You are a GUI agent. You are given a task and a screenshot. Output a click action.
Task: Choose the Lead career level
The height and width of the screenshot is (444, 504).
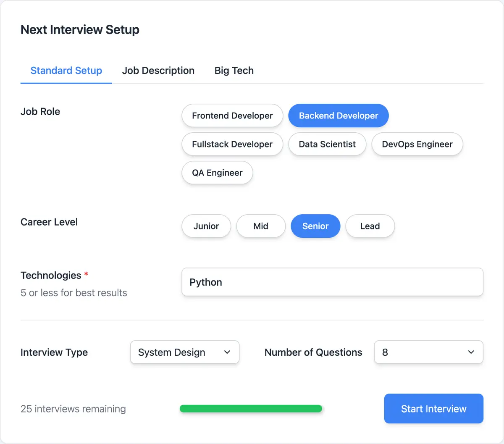(x=370, y=226)
